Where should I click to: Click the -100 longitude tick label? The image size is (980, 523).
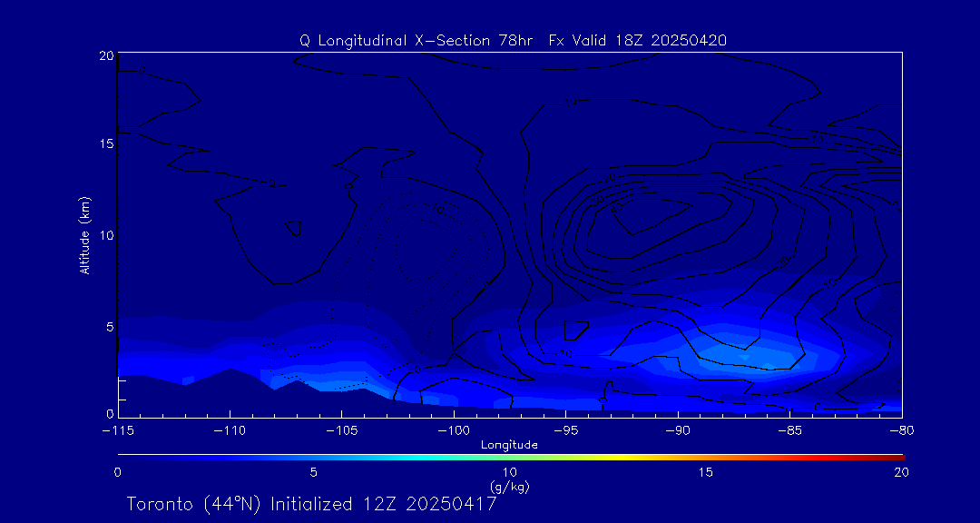pyautogui.click(x=454, y=431)
